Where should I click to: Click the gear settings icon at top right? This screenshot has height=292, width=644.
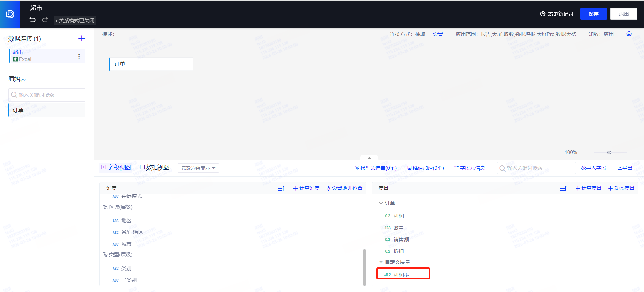coord(629,34)
